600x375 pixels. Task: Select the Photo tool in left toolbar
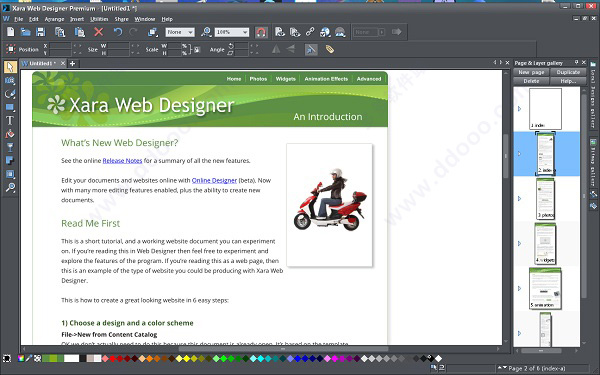pyautogui.click(x=10, y=80)
